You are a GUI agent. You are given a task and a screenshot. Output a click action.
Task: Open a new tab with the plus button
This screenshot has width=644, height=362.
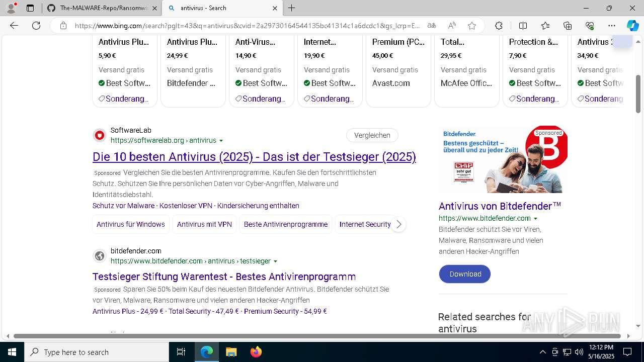pos(292,8)
